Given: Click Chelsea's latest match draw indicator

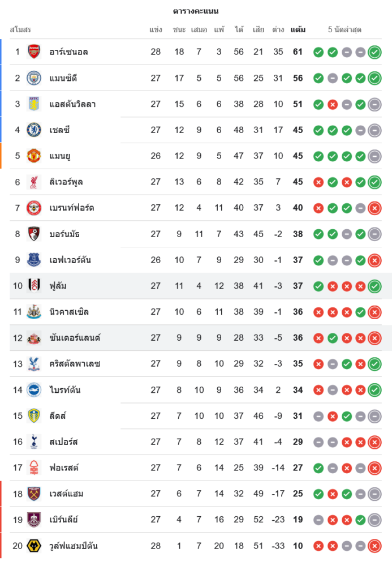Looking at the screenshot, I should tap(374, 130).
